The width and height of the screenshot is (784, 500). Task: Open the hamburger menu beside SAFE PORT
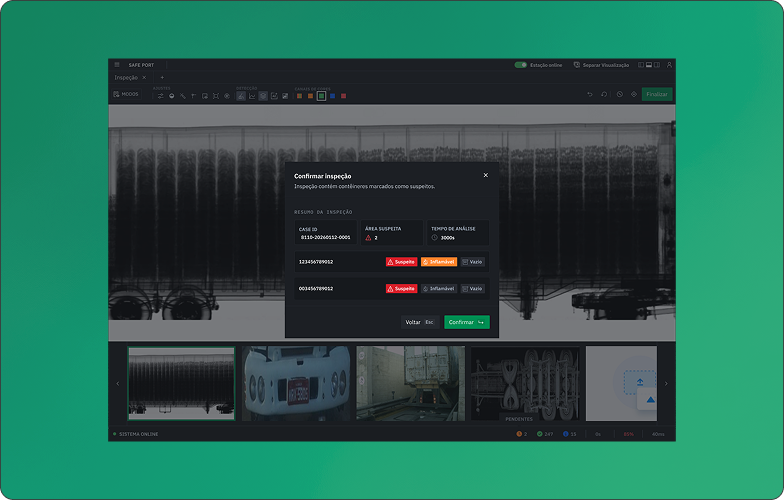point(117,65)
